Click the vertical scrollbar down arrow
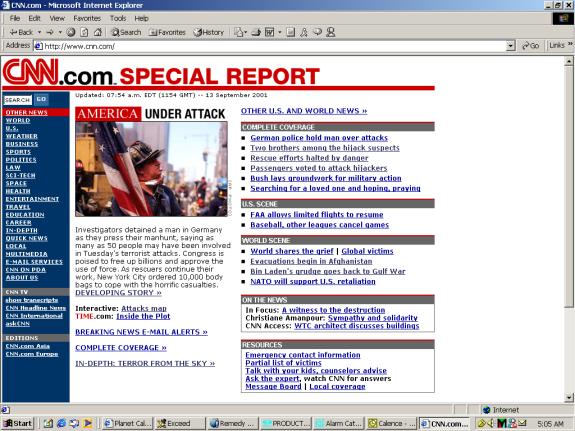The image size is (575, 431). tap(569, 397)
